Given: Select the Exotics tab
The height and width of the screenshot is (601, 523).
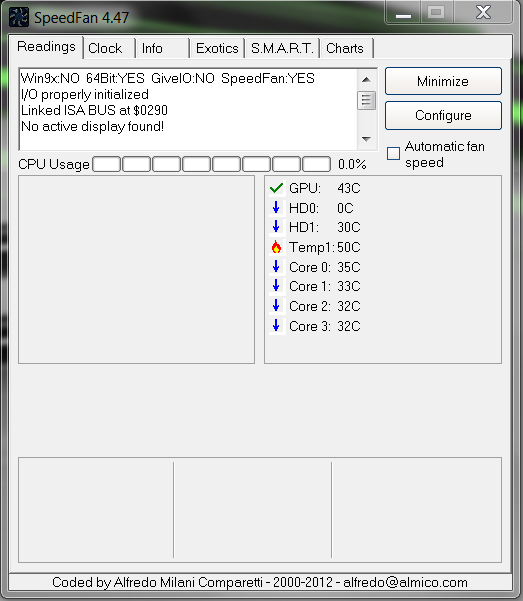Looking at the screenshot, I should coord(217,49).
